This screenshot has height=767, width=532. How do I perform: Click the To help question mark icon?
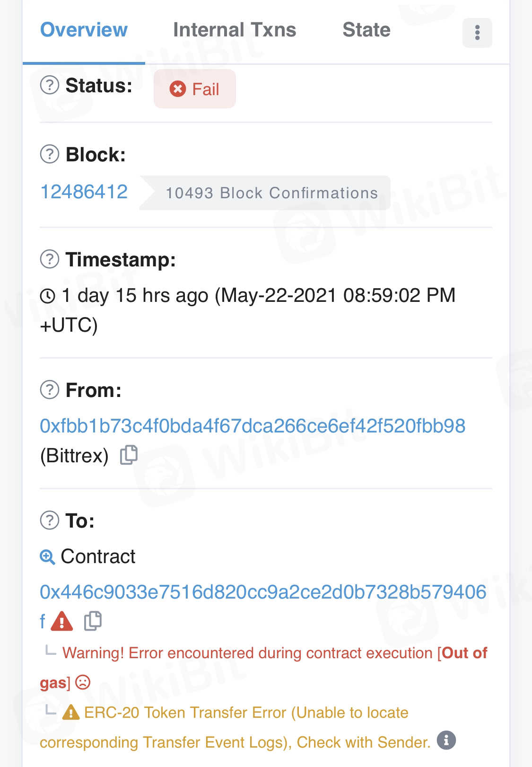(50, 520)
